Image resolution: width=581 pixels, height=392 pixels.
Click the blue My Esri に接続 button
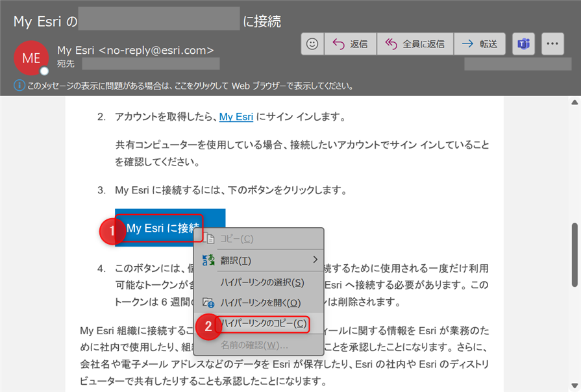[170, 228]
